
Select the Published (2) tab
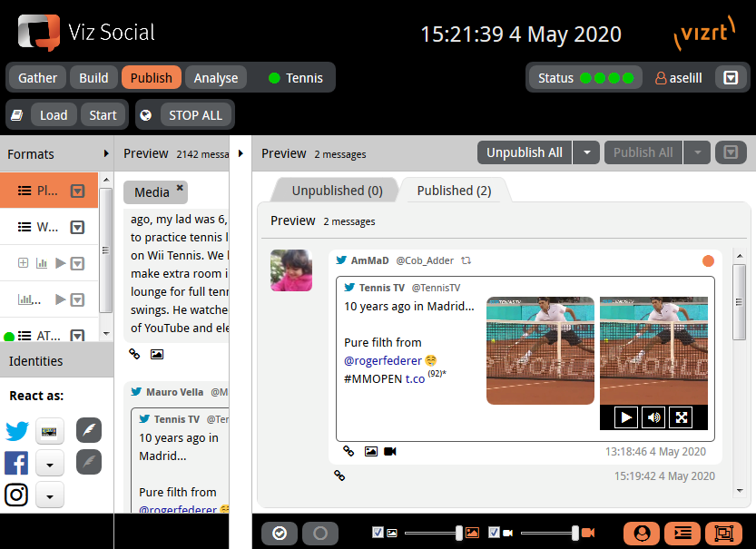pos(454,191)
